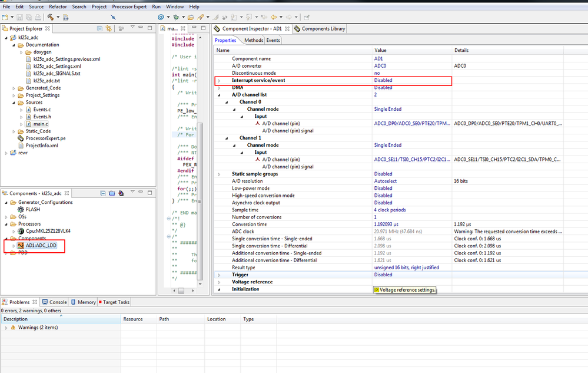Click the Cpu:MKL25Z128VLK4 processor icon
This screenshot has height=373, width=588.
[21, 231]
